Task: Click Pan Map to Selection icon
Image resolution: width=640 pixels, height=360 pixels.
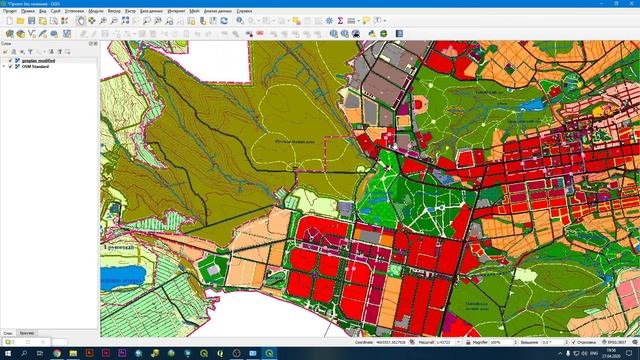Action: [x=92, y=21]
